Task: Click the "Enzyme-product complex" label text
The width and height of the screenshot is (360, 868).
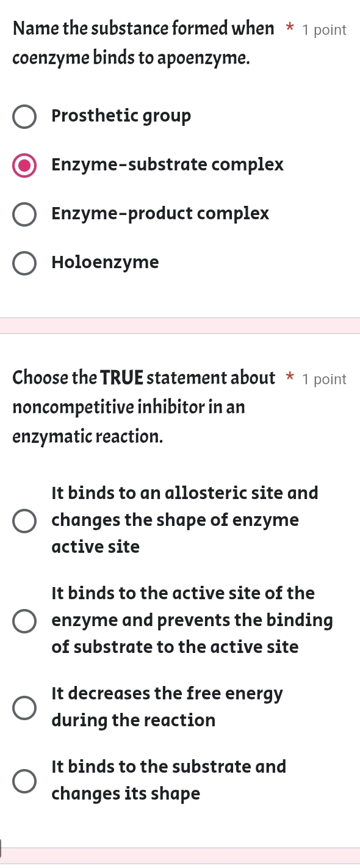Action: pos(160,214)
